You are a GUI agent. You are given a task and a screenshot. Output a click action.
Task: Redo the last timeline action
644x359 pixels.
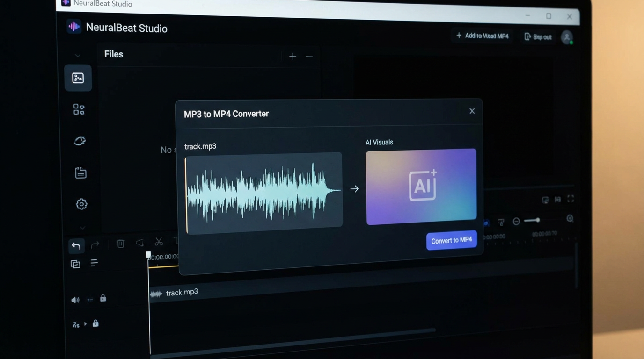point(95,244)
